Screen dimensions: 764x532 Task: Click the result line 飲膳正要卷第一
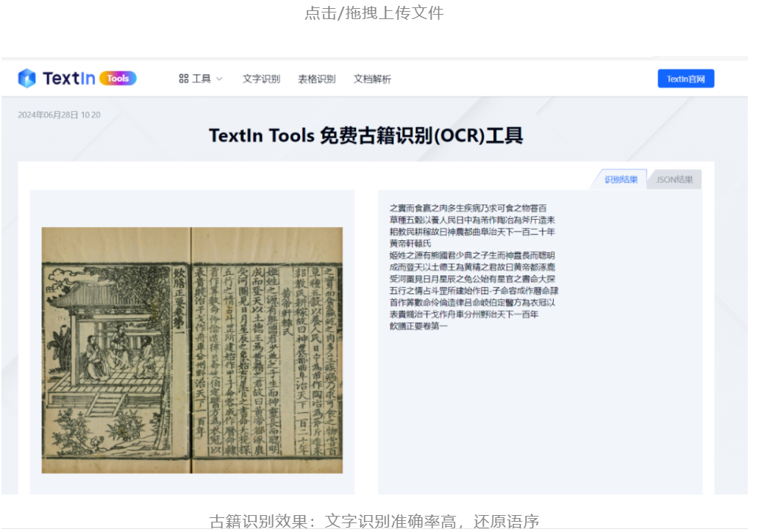[418, 326]
